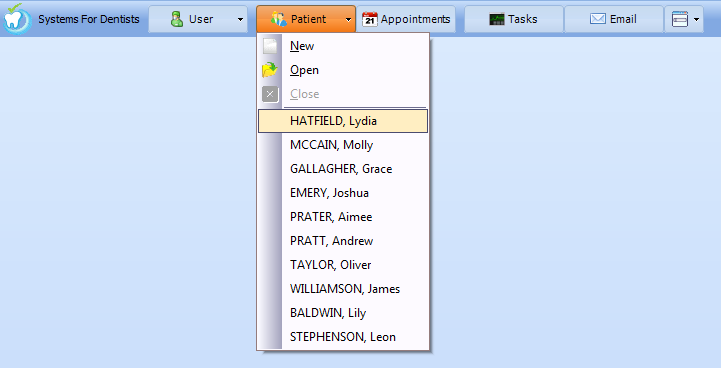Screen dimensions: 721x368
Task: Open the Tasks toolbar button
Action: (514, 19)
